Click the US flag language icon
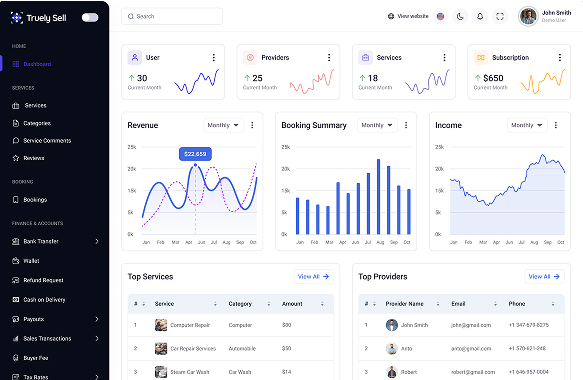The height and width of the screenshot is (380, 583). 440,16
